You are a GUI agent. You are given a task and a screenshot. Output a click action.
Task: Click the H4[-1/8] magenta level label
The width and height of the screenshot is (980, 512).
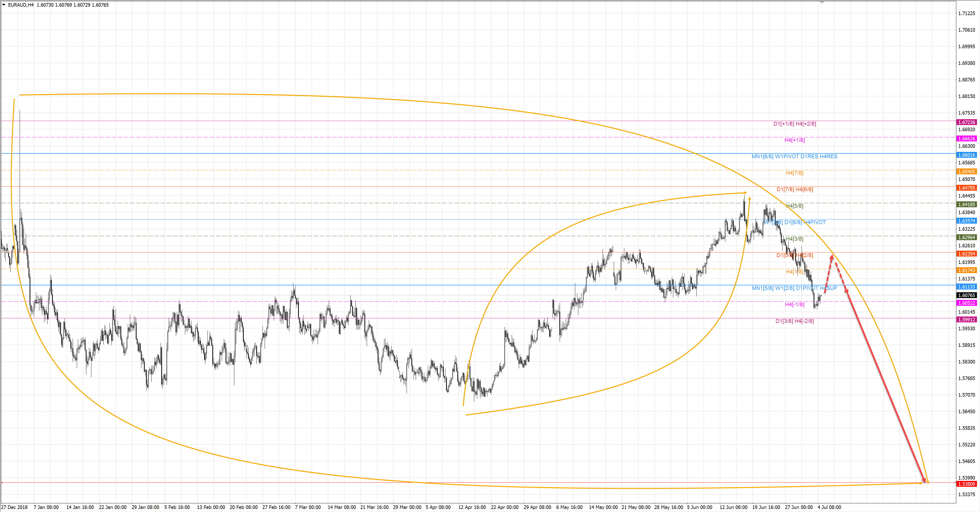pos(794,304)
